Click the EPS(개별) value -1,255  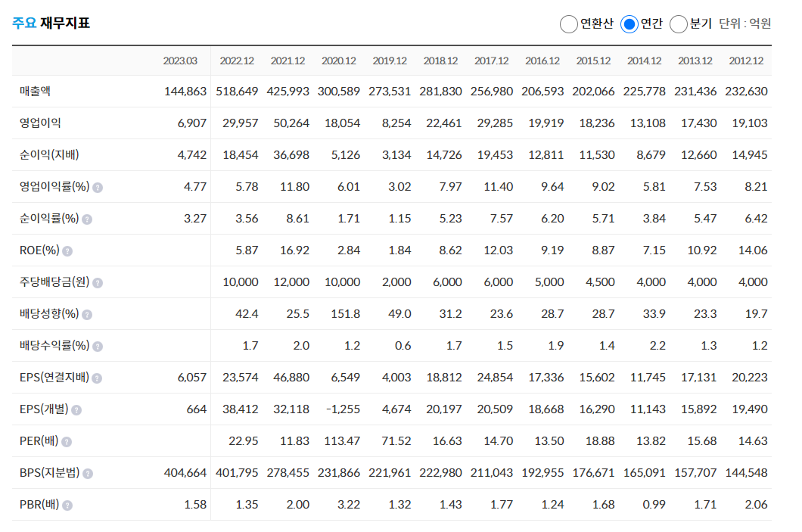[x=343, y=409]
